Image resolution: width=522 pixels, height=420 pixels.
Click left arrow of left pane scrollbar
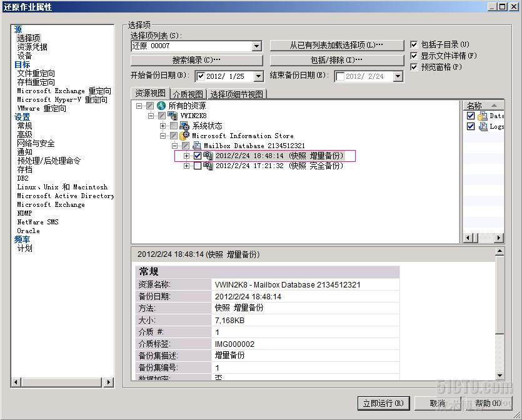[16, 382]
